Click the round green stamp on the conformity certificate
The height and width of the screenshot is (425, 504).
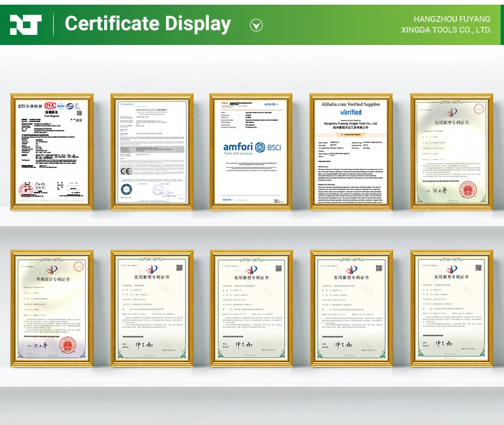127,190
